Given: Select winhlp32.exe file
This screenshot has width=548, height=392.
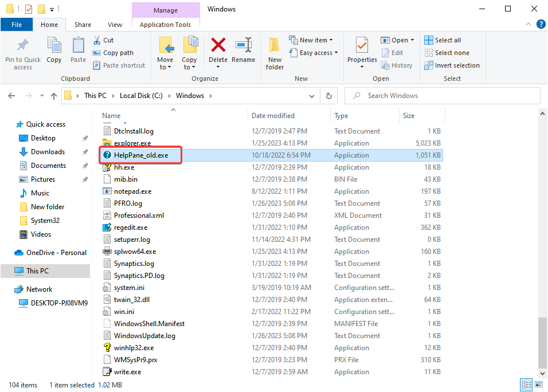Looking at the screenshot, I should click(134, 348).
